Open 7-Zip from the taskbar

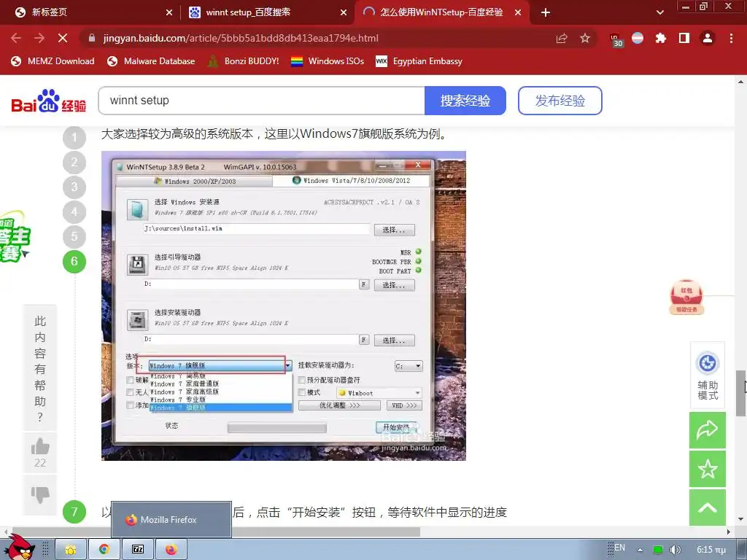[138, 549]
